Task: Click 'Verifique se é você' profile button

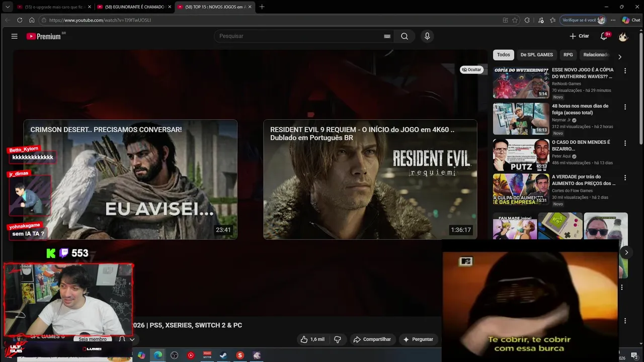Action: click(584, 20)
